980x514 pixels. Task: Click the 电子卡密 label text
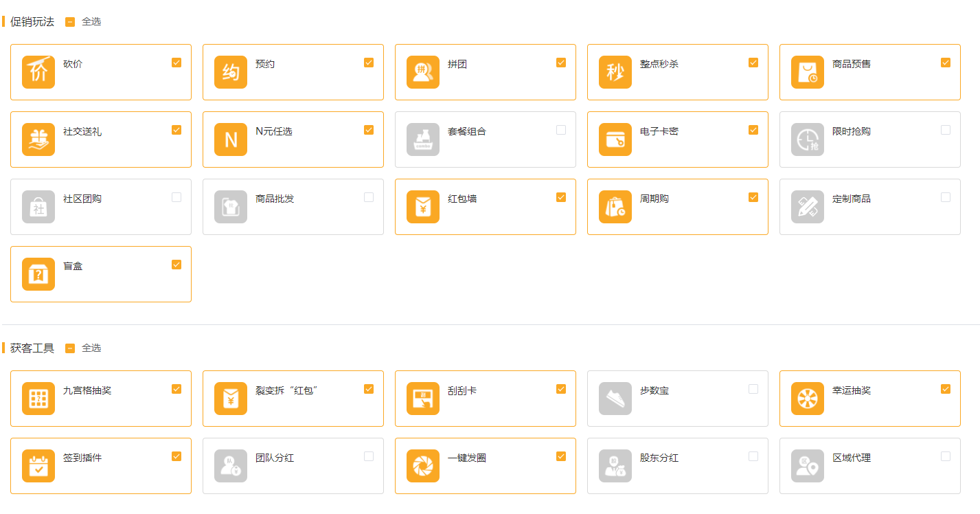click(x=659, y=131)
